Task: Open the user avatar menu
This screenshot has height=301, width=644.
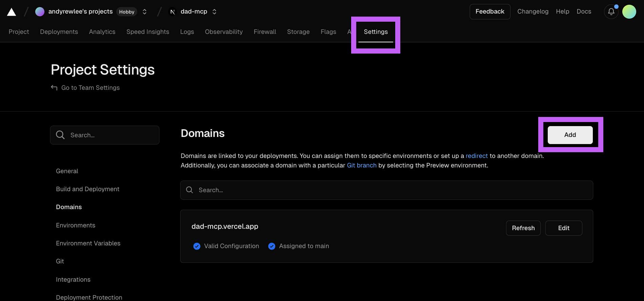Action: click(x=629, y=12)
